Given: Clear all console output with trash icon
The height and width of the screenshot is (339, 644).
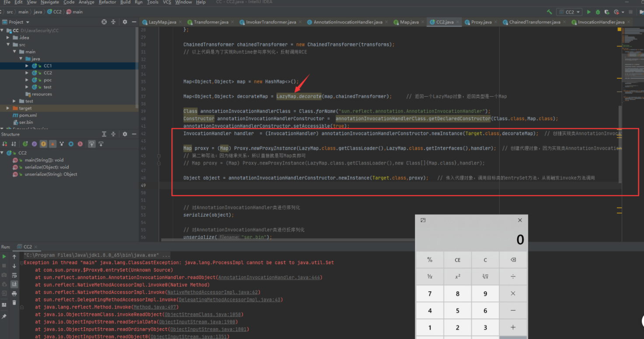Looking at the screenshot, I should click(x=14, y=302).
